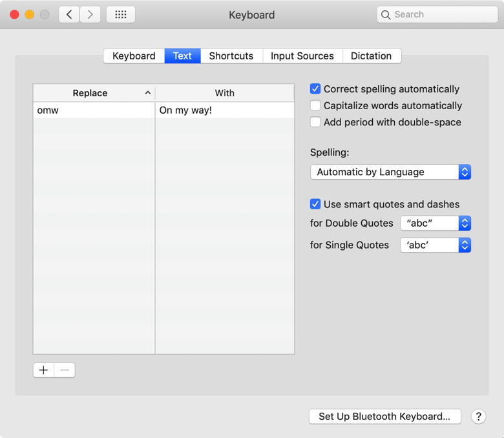Click the plus icon to add replacement

point(43,370)
